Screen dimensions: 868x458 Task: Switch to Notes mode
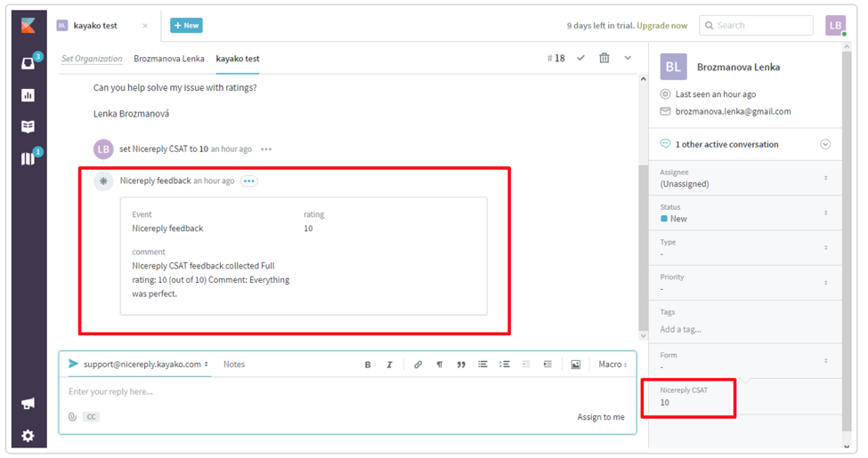[x=234, y=364]
